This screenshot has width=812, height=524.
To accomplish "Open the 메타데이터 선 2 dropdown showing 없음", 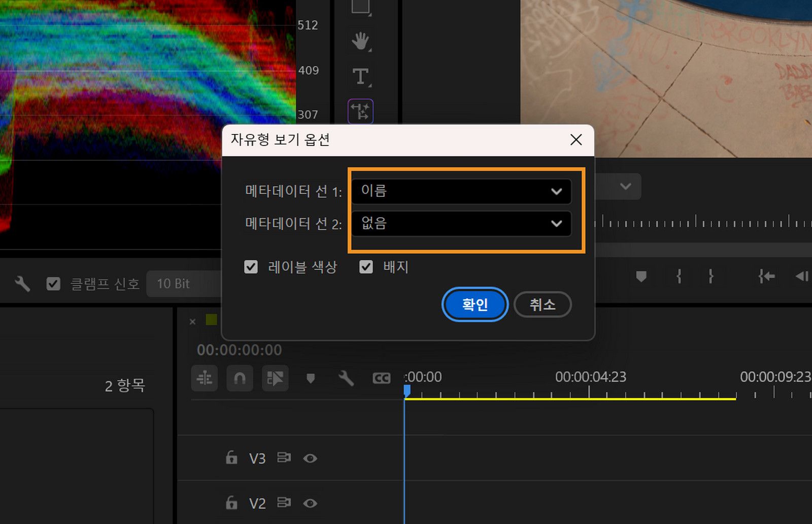I will 460,224.
